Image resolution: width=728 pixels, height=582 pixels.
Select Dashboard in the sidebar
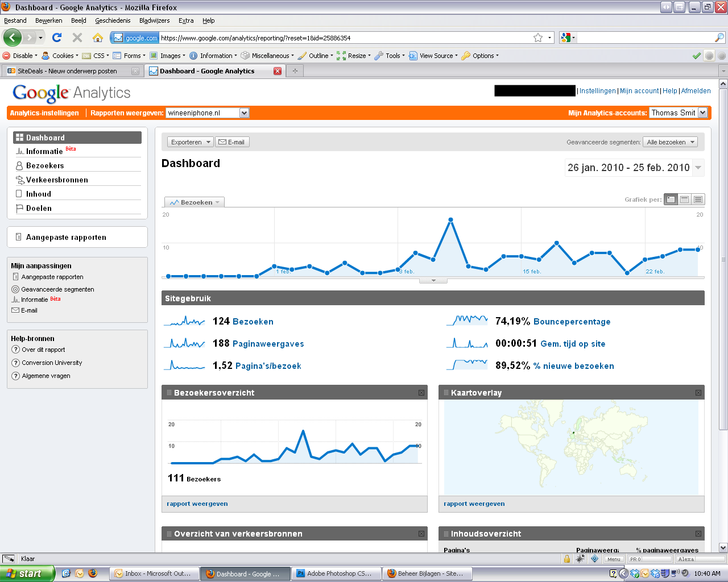coord(77,138)
